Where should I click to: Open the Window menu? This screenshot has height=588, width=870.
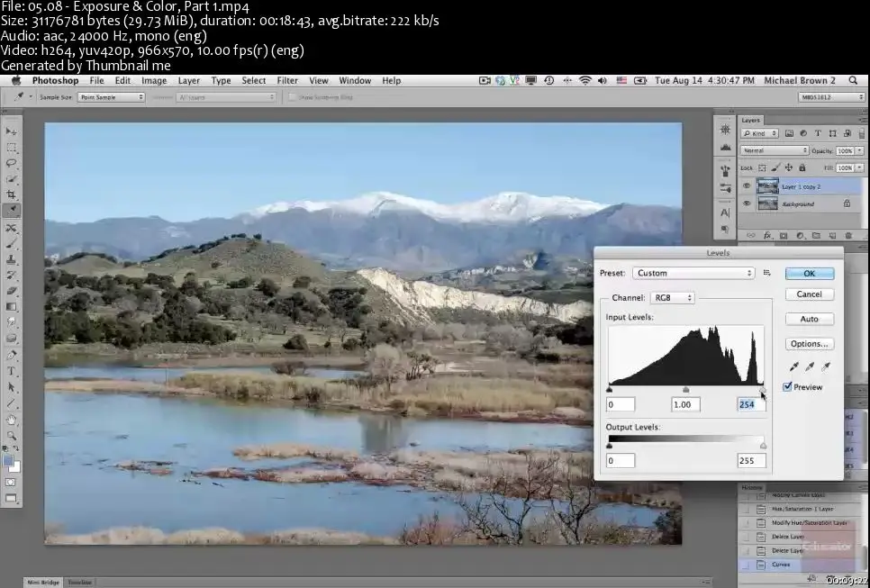(355, 80)
